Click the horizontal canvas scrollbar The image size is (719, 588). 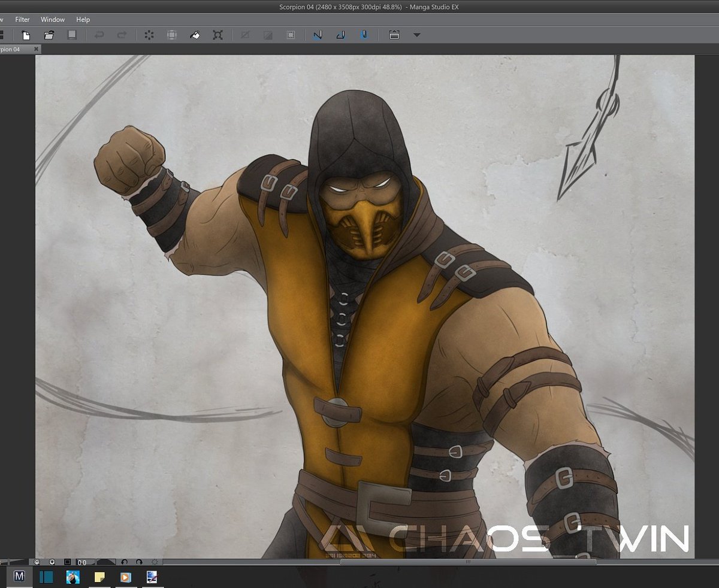point(467,562)
